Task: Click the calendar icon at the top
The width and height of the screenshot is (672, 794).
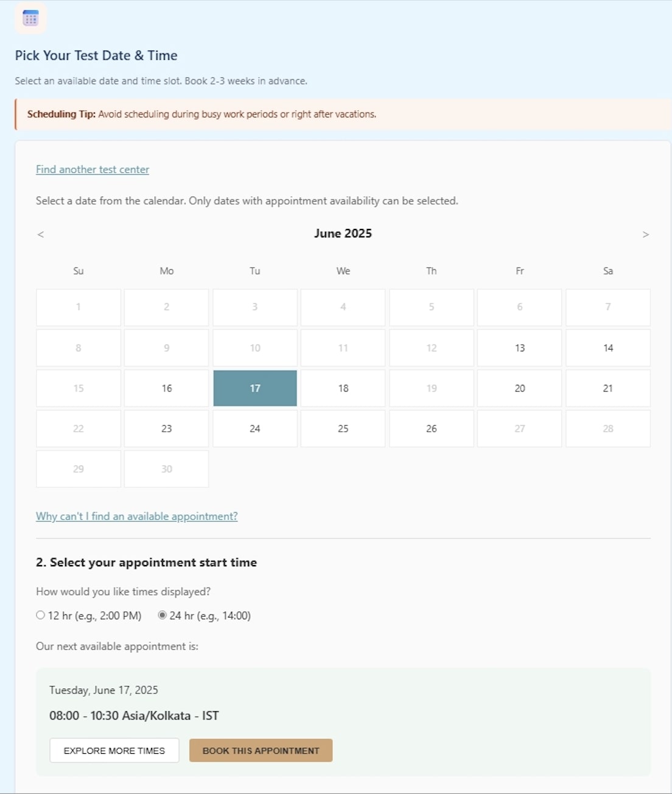Action: [30, 19]
